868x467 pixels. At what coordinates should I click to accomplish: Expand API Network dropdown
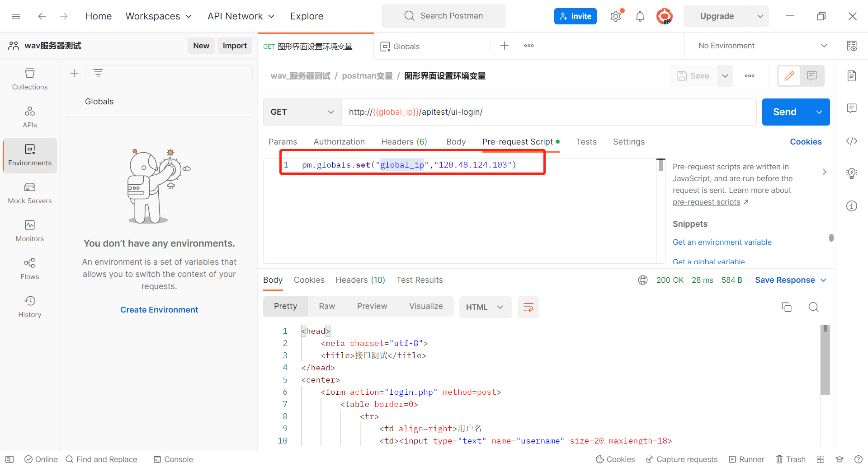(x=241, y=16)
